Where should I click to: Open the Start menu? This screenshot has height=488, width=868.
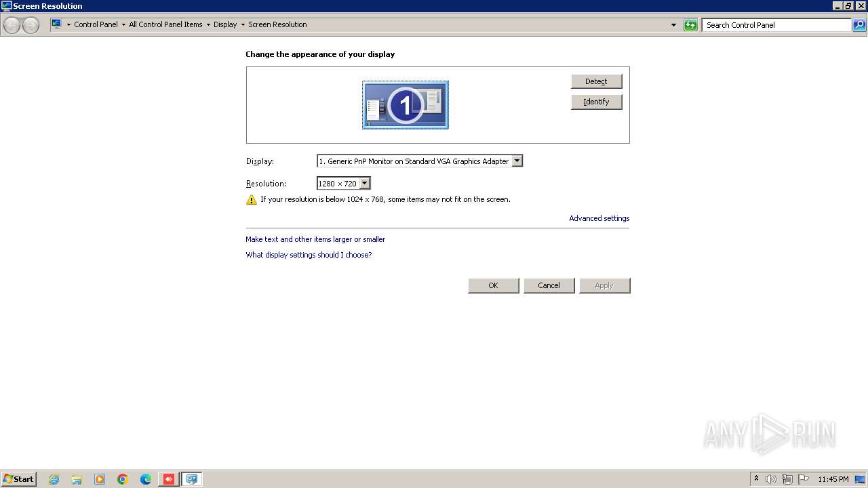coord(19,479)
